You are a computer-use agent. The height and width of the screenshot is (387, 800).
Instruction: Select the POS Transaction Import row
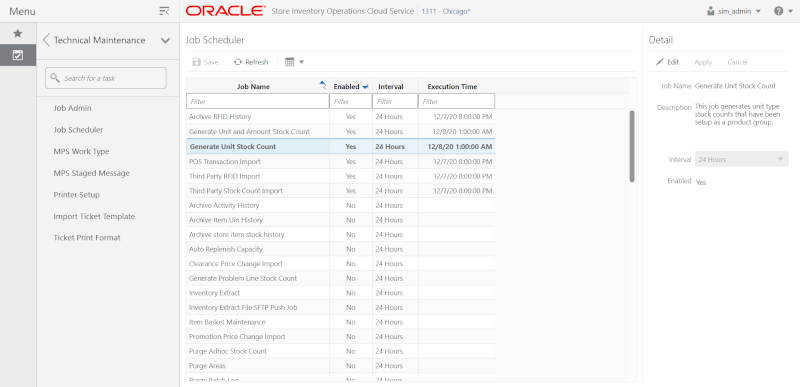pos(340,162)
